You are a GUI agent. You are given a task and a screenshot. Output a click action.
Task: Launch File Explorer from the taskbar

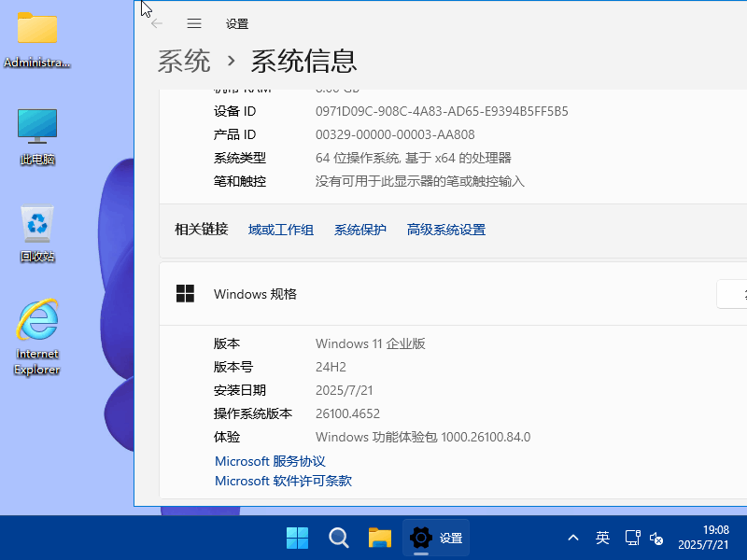click(379, 538)
